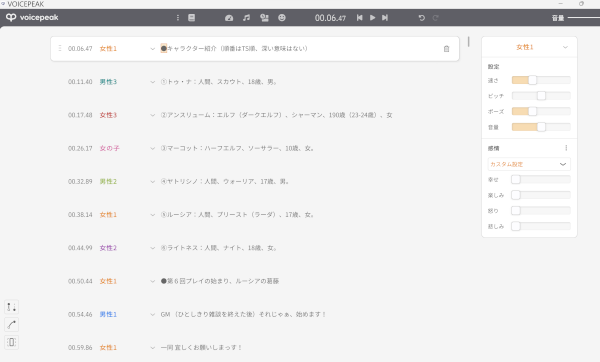Screen dimensions: 600x362
Task: Expand narrator dropdown for 男性1 line
Action: point(153,315)
